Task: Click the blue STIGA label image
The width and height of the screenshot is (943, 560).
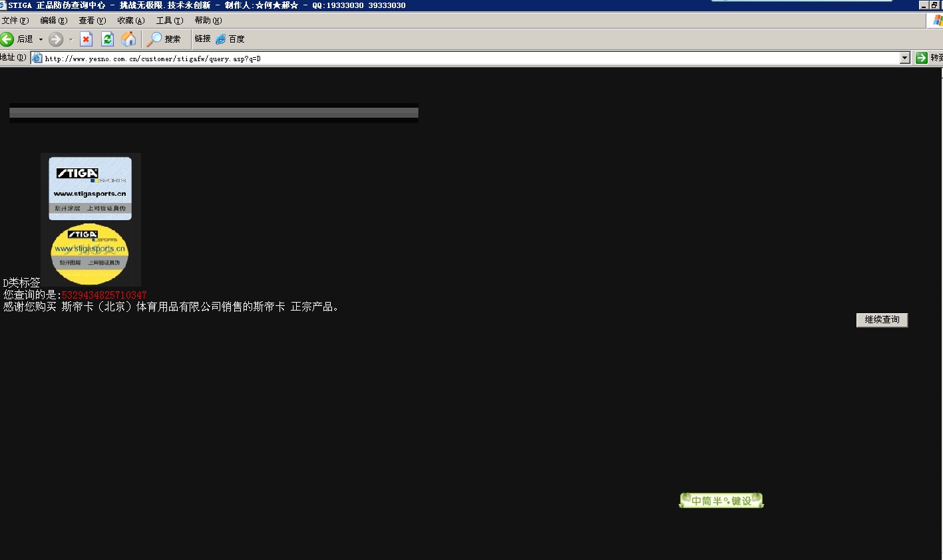Action: click(91, 188)
